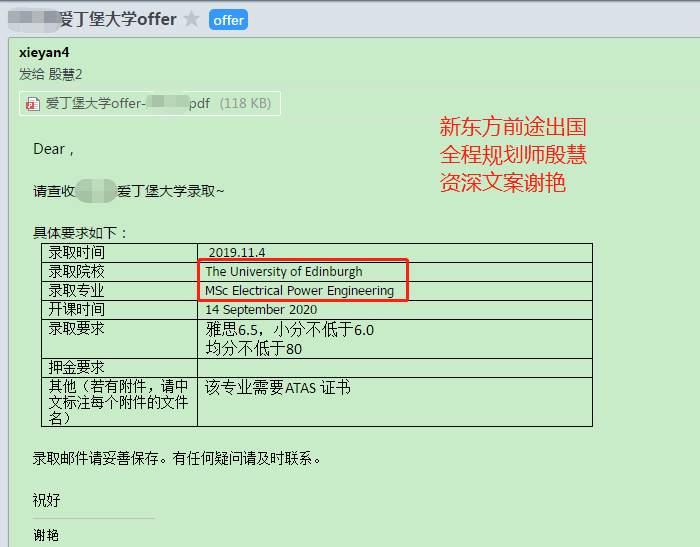Select MSc Electrical Power Engineering cell
700x547 pixels.
(x=395, y=291)
